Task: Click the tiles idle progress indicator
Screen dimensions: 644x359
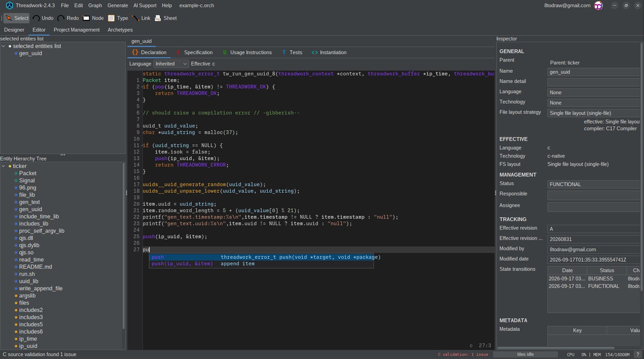Action: point(525,354)
